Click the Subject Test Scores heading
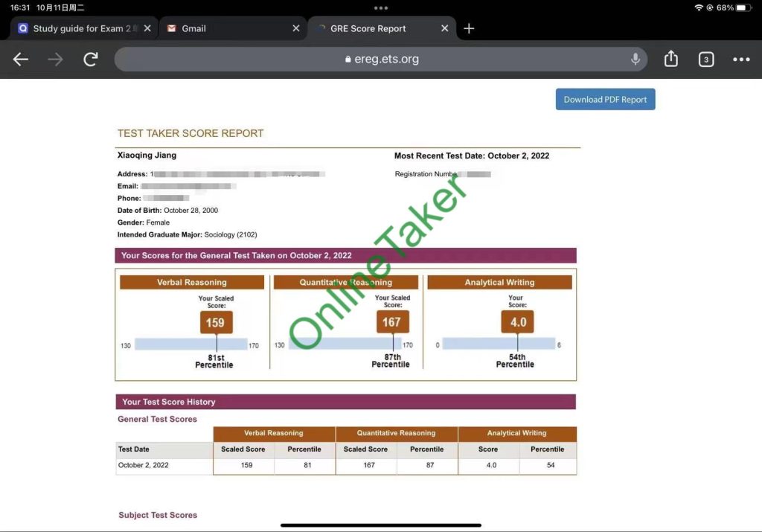Image resolution: width=762 pixels, height=532 pixels. coord(158,515)
